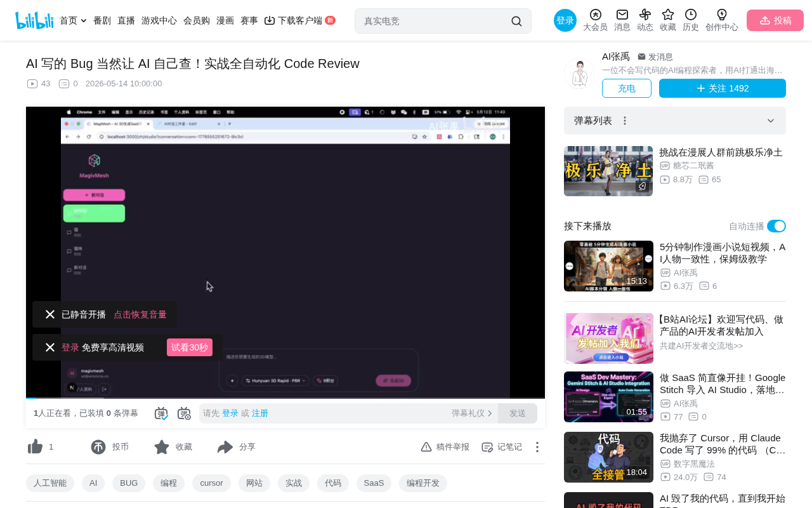Click the 试看30秒 button

[190, 347]
